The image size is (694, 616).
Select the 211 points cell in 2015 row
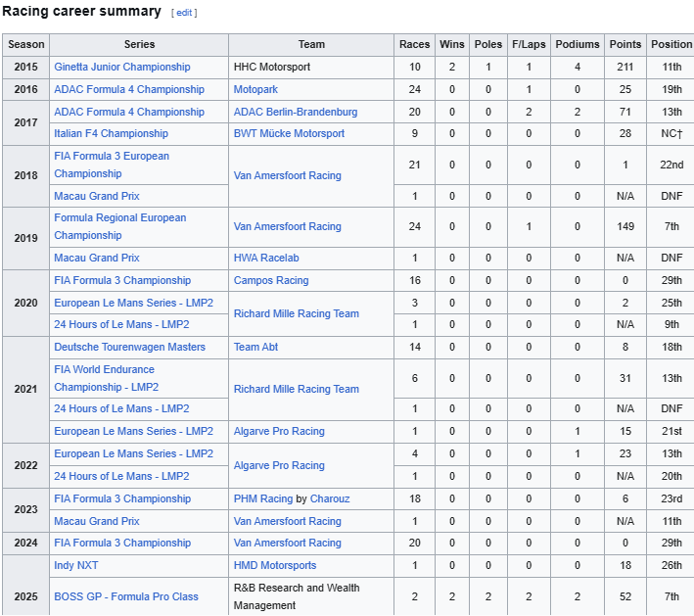[625, 68]
